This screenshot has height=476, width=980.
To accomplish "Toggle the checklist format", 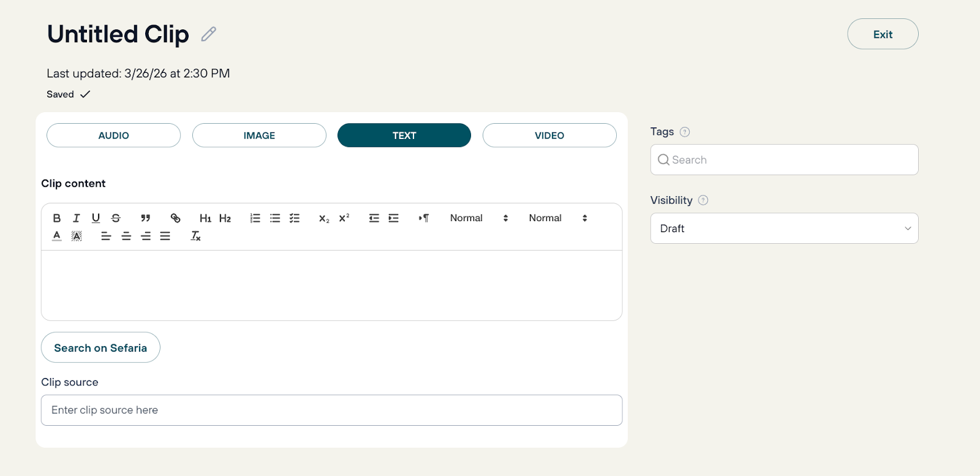I will [295, 218].
